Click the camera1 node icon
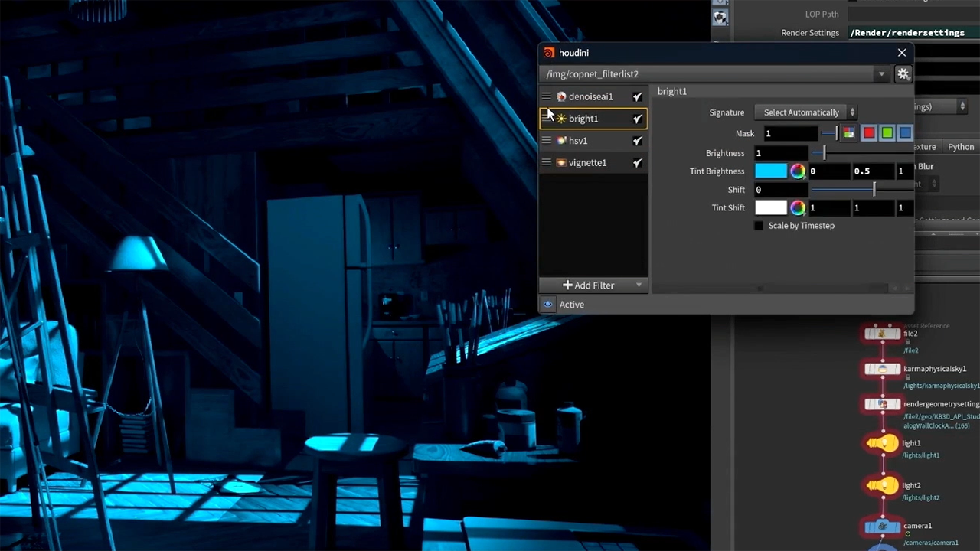The width and height of the screenshot is (980, 551). click(882, 527)
